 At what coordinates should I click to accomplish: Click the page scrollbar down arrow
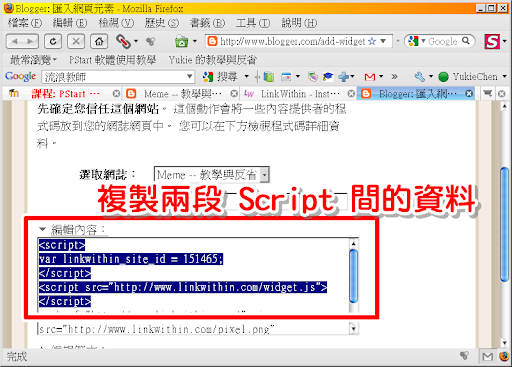[x=504, y=342]
